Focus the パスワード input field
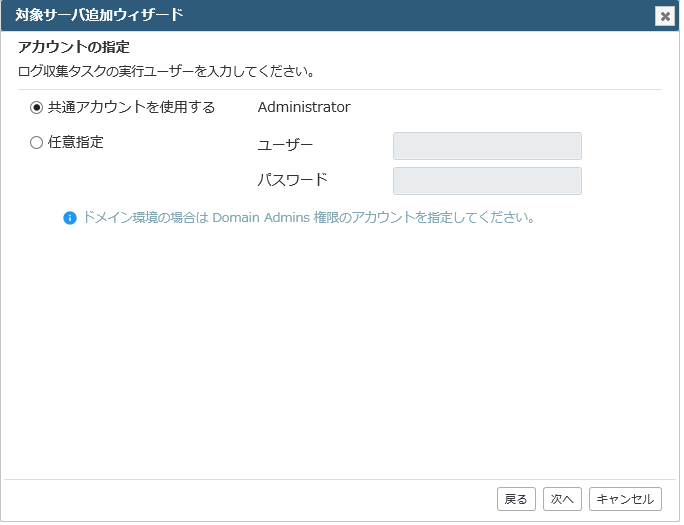This screenshot has width=684, height=525. click(489, 181)
